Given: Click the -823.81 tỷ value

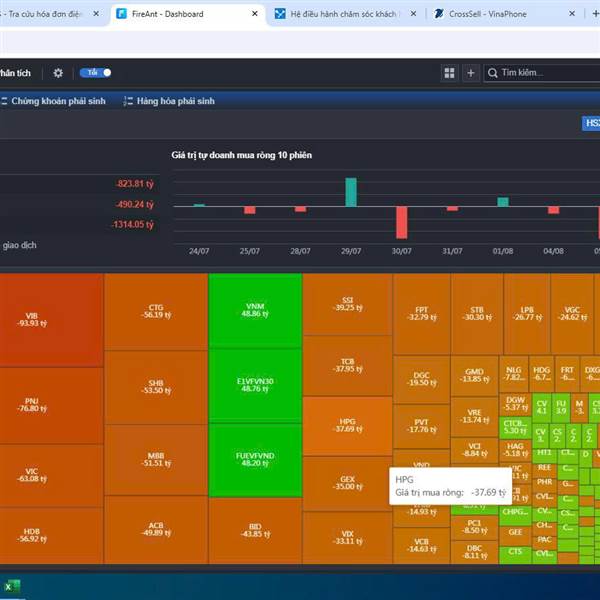Looking at the screenshot, I should [135, 184].
